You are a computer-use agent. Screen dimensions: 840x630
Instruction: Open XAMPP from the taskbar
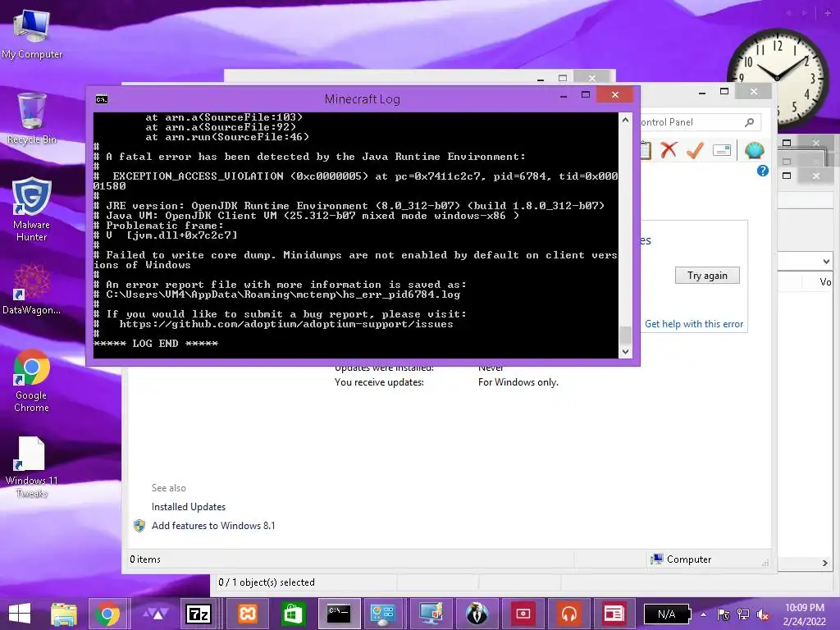(x=248, y=614)
